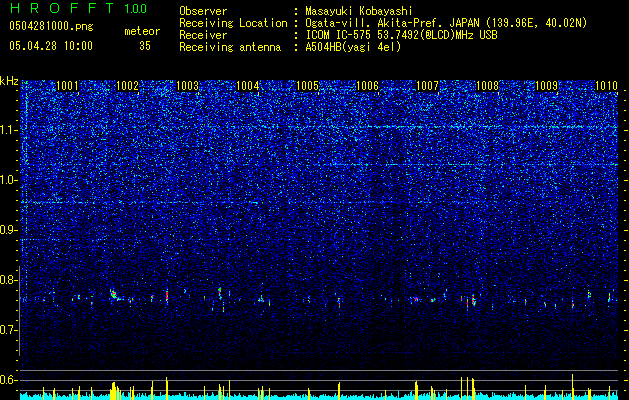Click the antenna text A504HB(yagi 4el)
Screen dimensions: 629x400
coord(353,47)
